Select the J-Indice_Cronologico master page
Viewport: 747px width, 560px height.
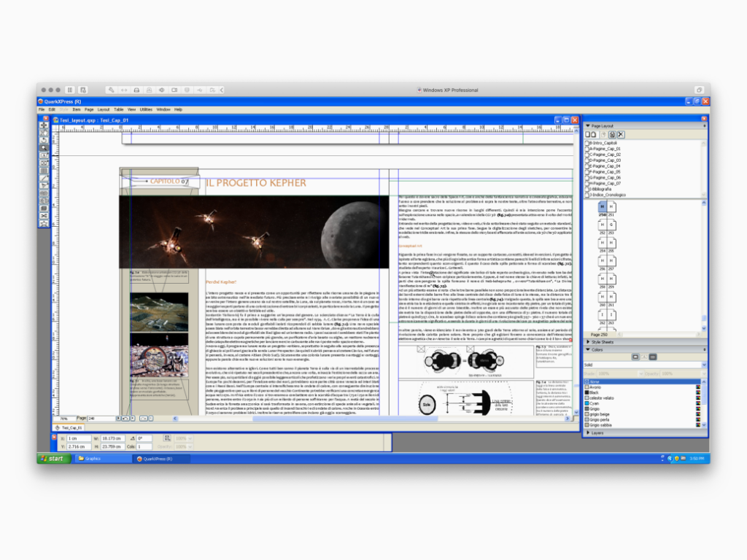(x=605, y=195)
